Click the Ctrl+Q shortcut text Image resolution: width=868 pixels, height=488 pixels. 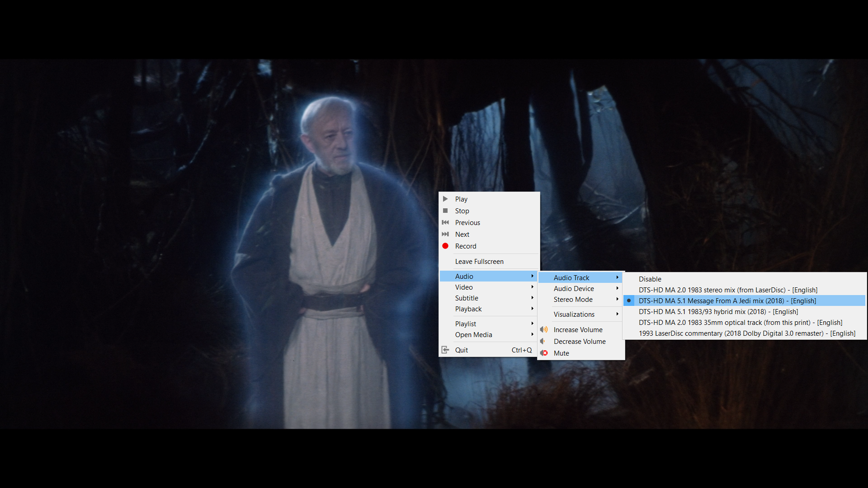tap(522, 350)
